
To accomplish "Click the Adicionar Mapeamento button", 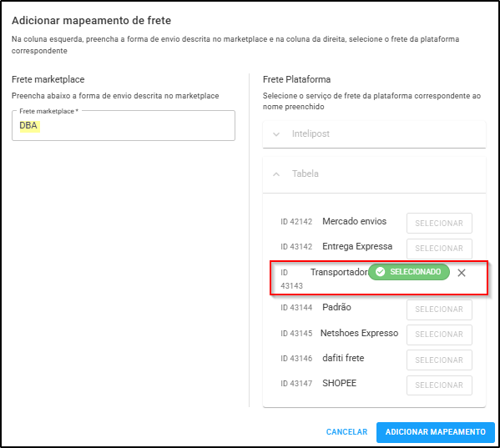I will click(x=435, y=432).
